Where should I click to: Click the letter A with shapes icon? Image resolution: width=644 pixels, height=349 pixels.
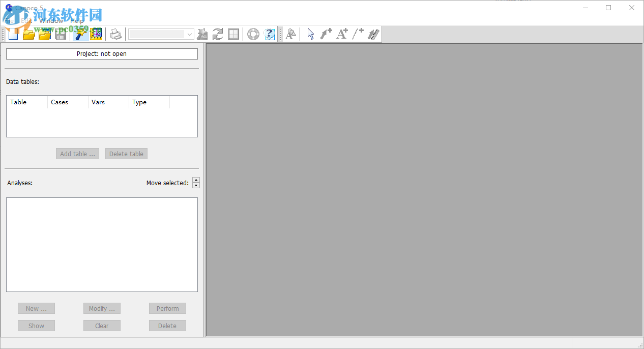[x=290, y=34]
